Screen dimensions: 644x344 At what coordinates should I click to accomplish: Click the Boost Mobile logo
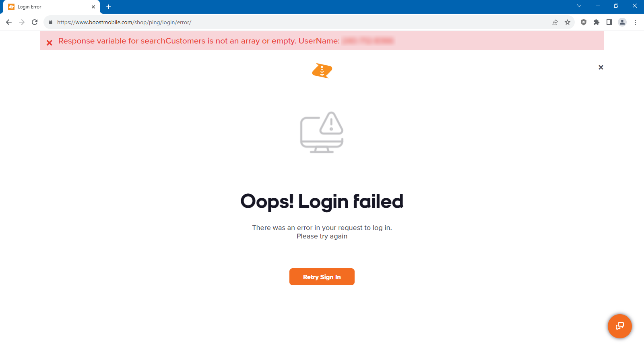tap(322, 70)
